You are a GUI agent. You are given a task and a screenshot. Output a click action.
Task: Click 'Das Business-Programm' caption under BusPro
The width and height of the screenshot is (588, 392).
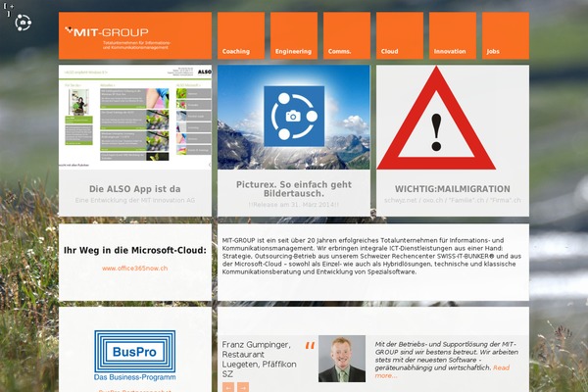[x=134, y=377]
